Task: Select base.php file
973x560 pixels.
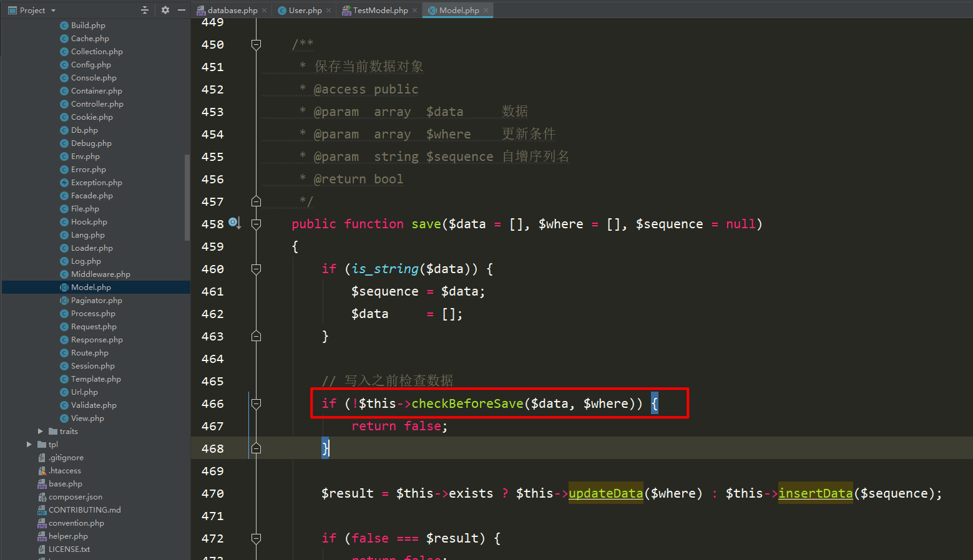Action: coord(65,484)
